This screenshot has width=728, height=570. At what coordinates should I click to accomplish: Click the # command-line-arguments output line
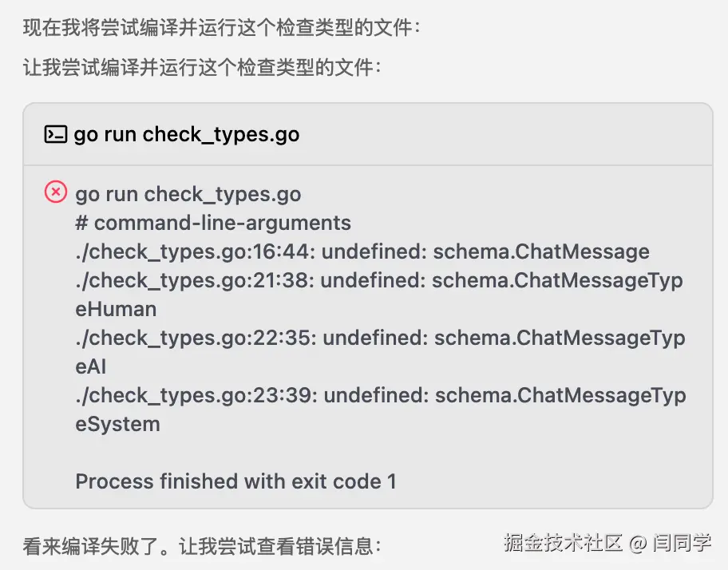click(x=213, y=223)
